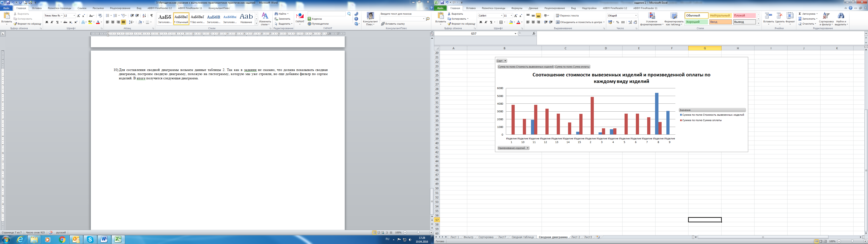
Task: Click numbered list icon in Word
Action: [x=115, y=16]
